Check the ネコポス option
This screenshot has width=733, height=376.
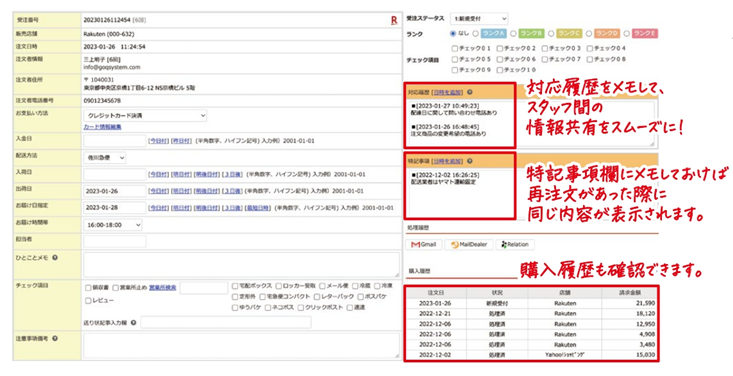268,308
